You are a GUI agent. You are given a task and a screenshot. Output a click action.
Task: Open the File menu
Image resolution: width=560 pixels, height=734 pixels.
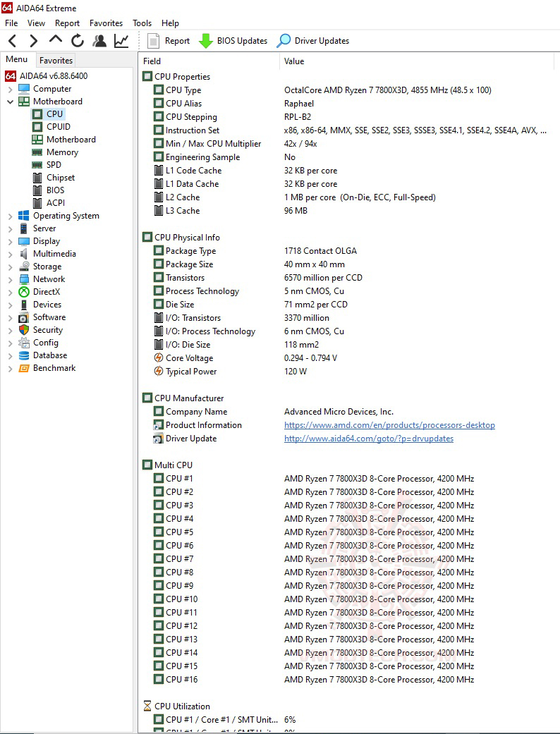pyautogui.click(x=11, y=23)
